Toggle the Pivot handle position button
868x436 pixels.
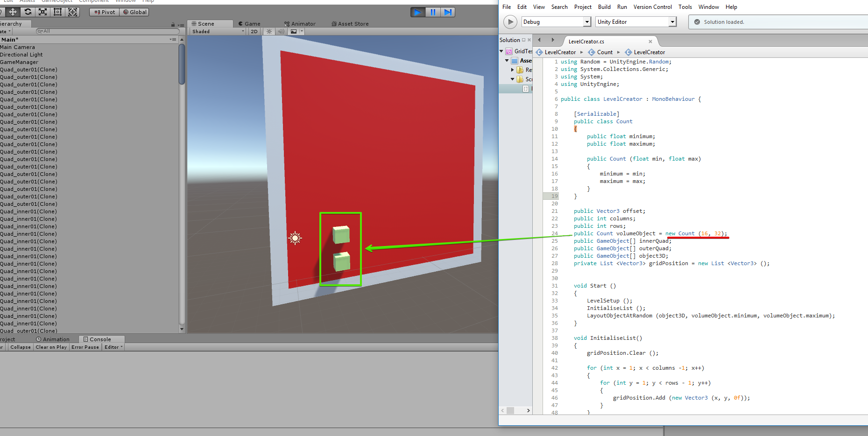coord(105,12)
